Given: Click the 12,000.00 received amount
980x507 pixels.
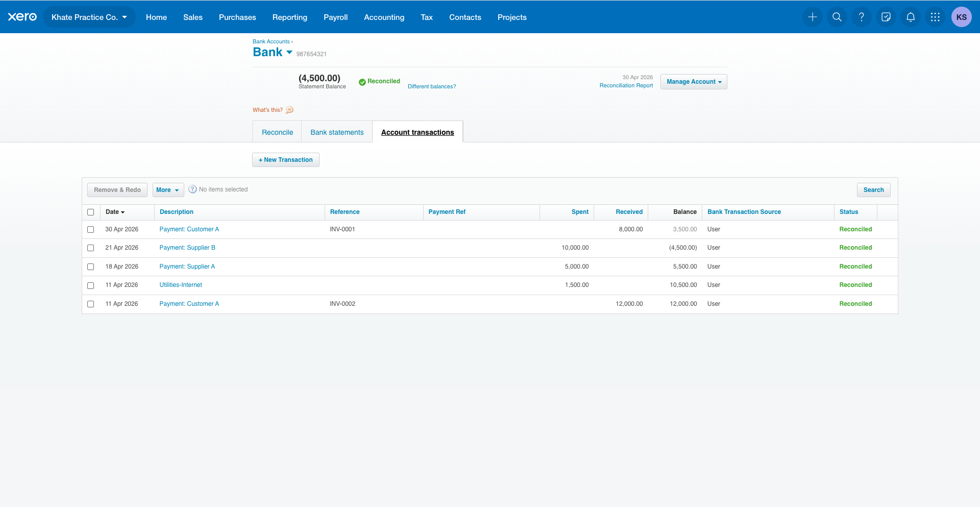Looking at the screenshot, I should pos(629,304).
